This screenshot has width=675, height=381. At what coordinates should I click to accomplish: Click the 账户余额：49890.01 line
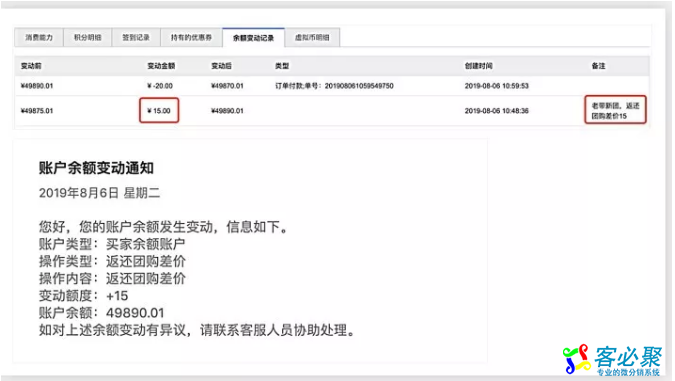(x=102, y=313)
